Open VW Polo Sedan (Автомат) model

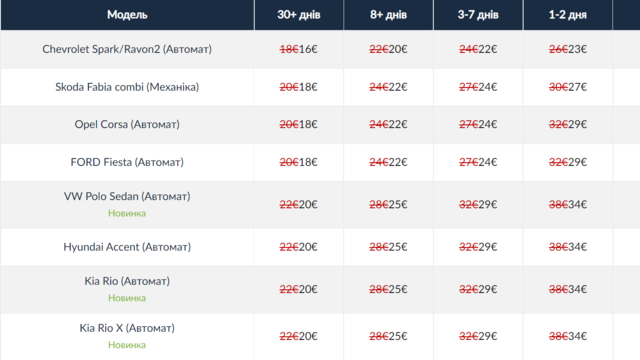point(127,196)
